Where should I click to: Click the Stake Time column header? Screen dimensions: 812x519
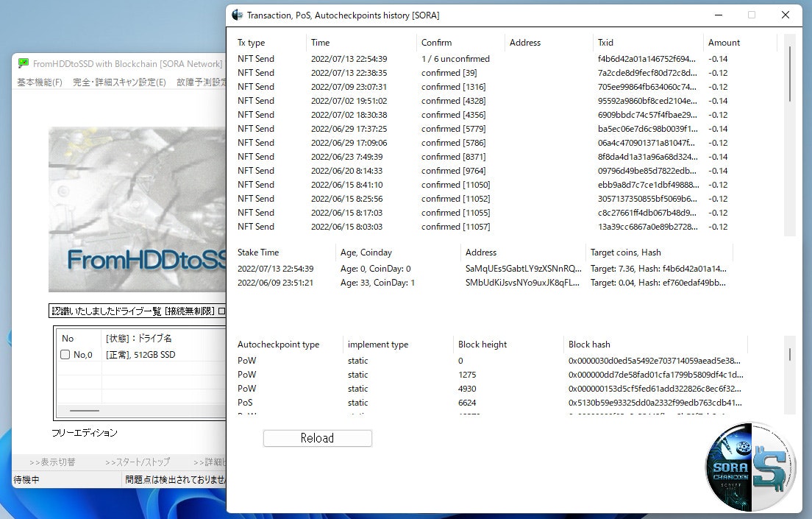coord(285,253)
